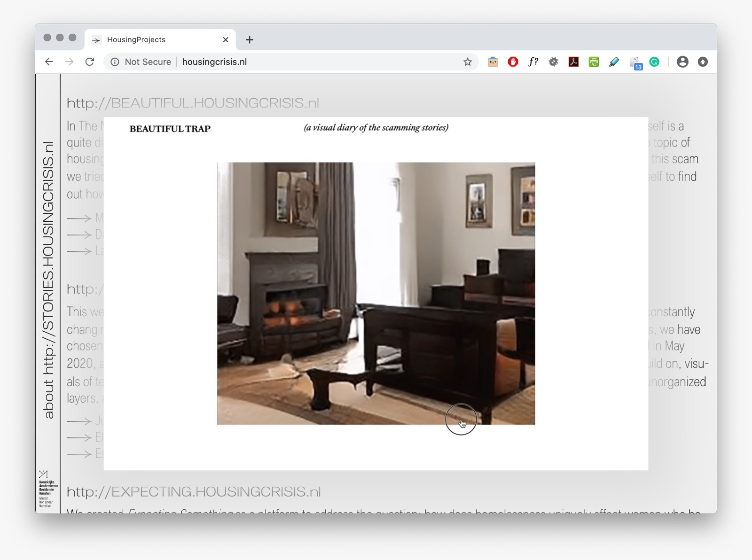Bookmark this page with the star icon
This screenshot has width=752, height=560.
point(467,62)
